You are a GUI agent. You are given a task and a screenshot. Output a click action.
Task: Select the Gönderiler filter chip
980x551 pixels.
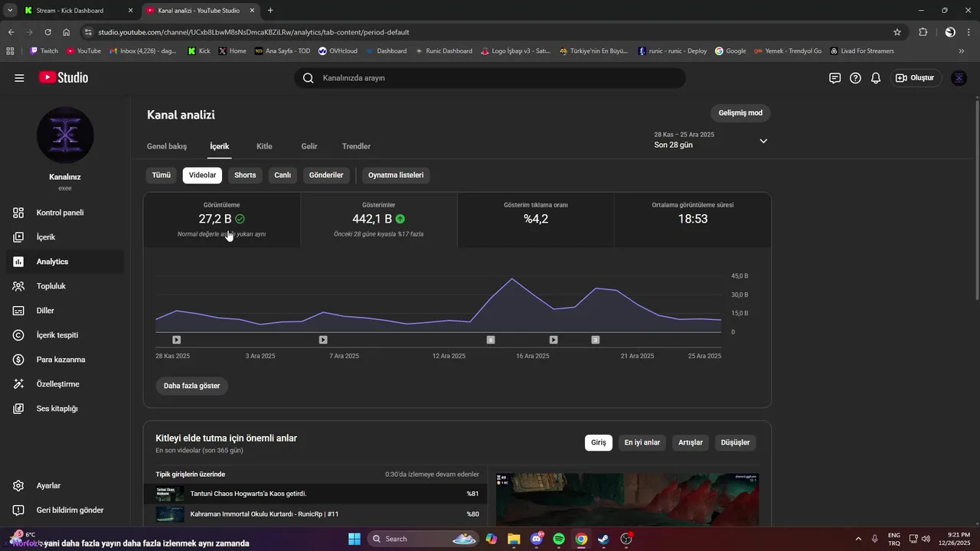pyautogui.click(x=326, y=175)
